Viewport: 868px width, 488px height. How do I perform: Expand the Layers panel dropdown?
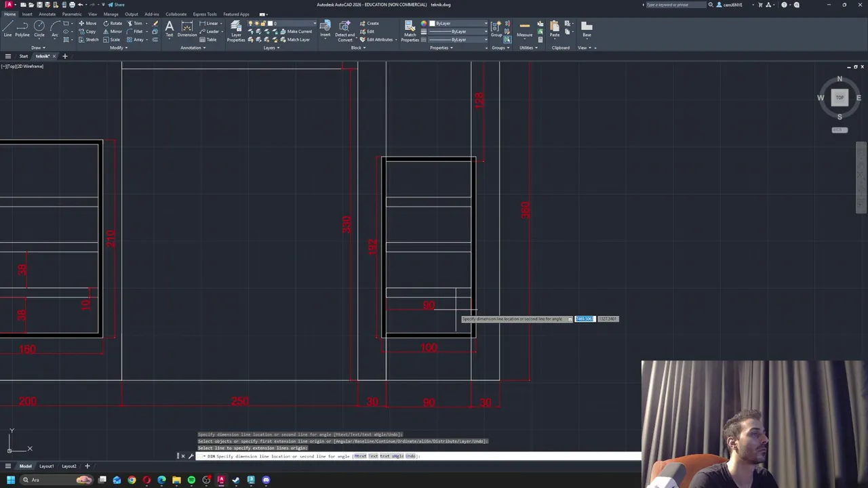click(x=271, y=47)
